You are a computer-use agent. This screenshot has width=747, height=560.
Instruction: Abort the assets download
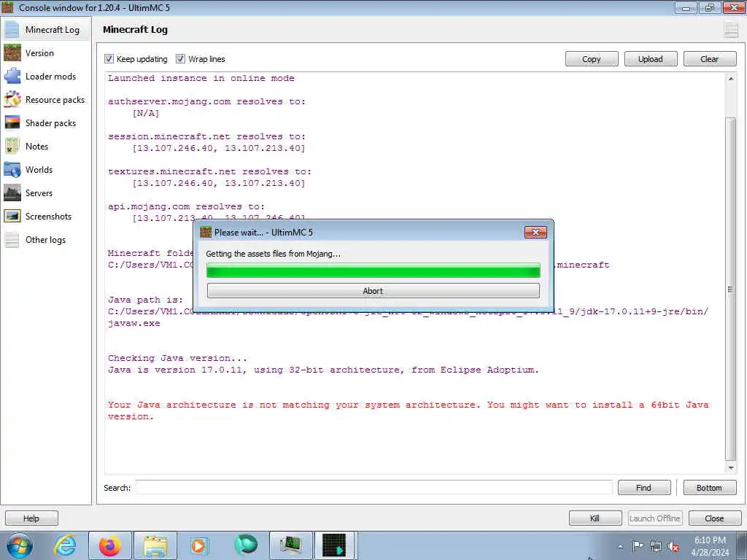pos(373,291)
